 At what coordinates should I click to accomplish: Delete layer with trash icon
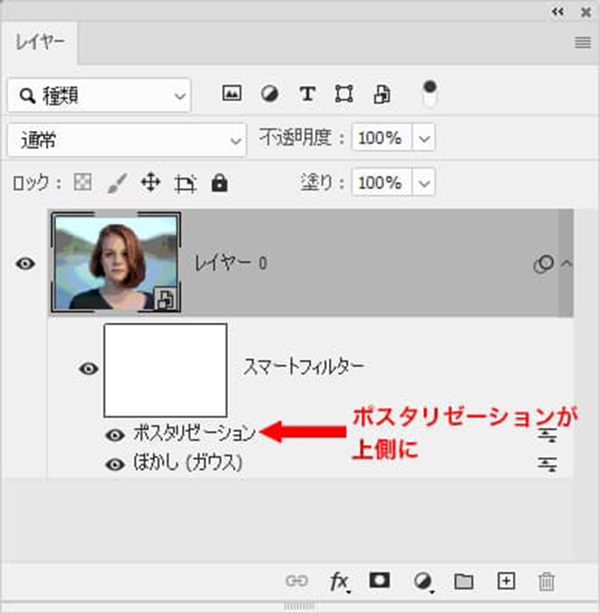(x=546, y=581)
